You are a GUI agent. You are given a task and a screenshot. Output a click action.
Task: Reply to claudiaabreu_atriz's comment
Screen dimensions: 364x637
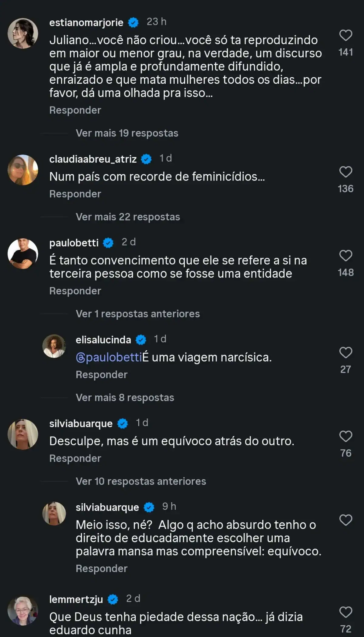pyautogui.click(x=75, y=194)
